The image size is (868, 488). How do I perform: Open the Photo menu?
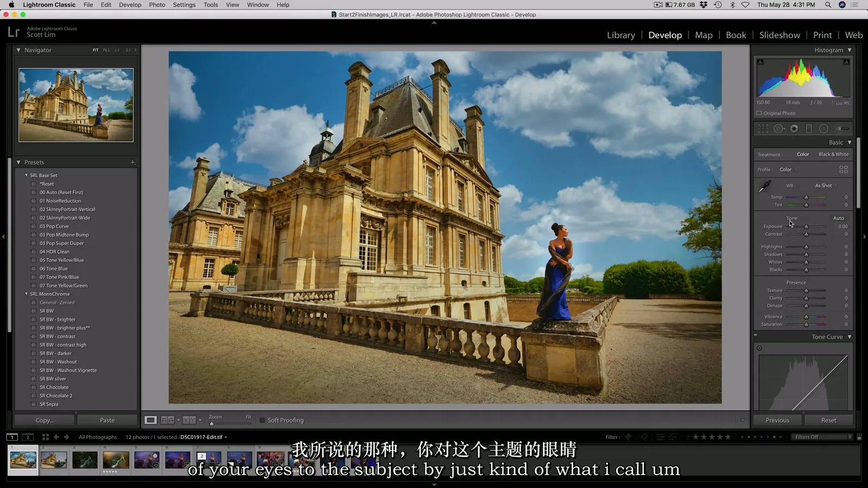tap(157, 5)
